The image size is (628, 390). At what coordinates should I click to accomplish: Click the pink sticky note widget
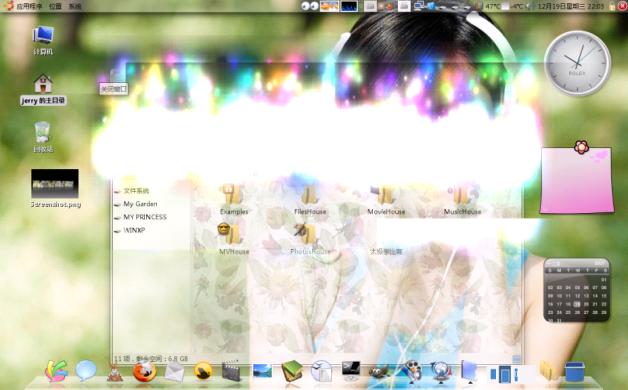(577, 179)
